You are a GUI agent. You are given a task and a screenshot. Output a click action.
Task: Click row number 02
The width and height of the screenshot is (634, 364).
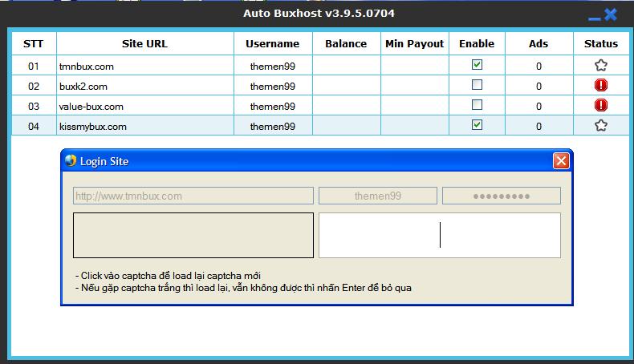coord(34,86)
